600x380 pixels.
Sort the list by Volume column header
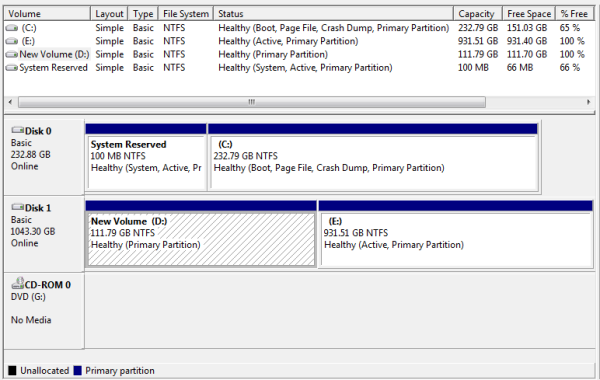pyautogui.click(x=47, y=14)
